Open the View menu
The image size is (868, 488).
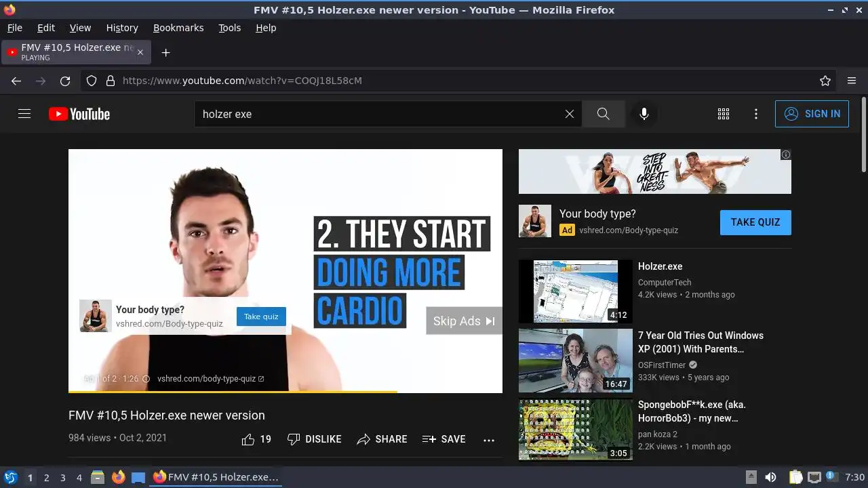80,28
